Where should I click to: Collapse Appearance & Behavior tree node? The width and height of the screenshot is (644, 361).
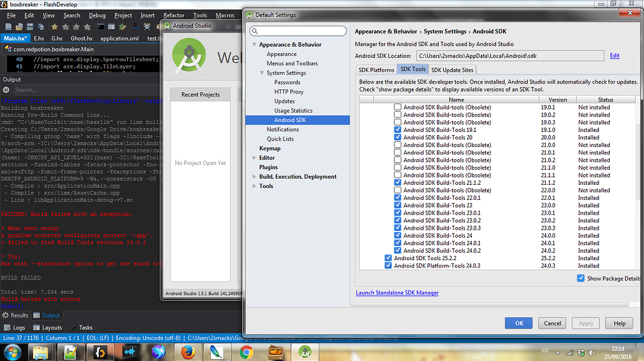click(x=254, y=44)
